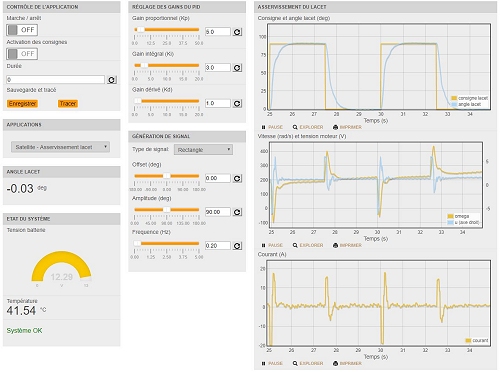Open the Type de signal Rectangle dropdown

point(203,150)
